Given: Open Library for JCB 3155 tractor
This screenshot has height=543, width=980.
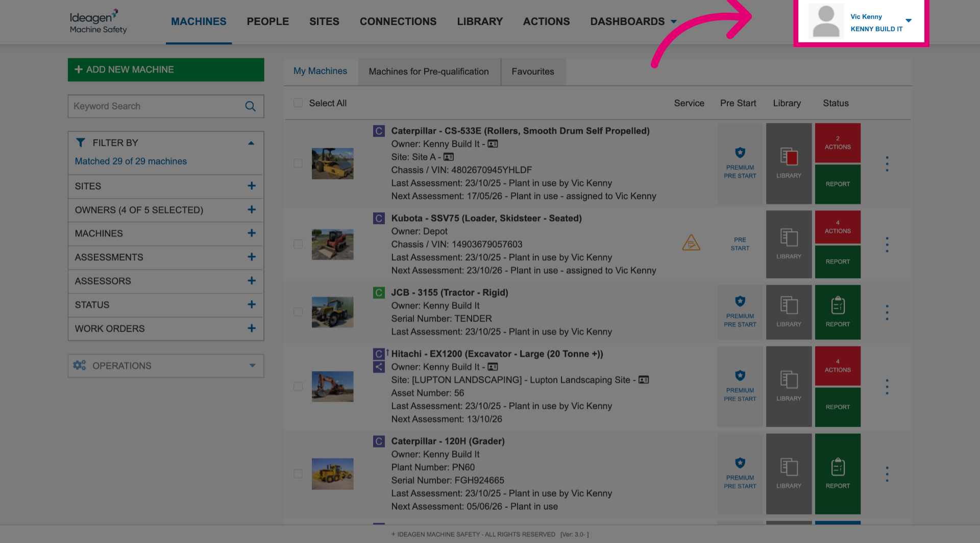Looking at the screenshot, I should point(789,312).
